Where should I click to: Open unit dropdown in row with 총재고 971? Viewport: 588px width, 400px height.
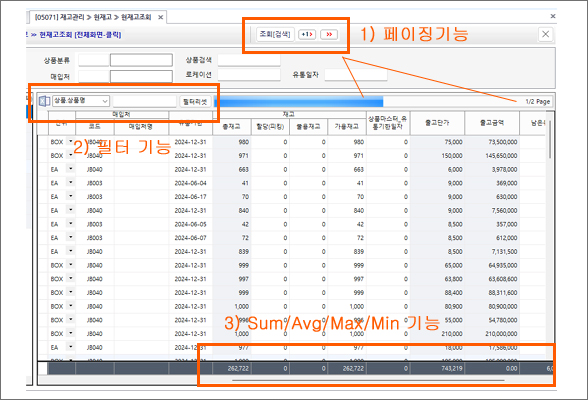(x=70, y=155)
